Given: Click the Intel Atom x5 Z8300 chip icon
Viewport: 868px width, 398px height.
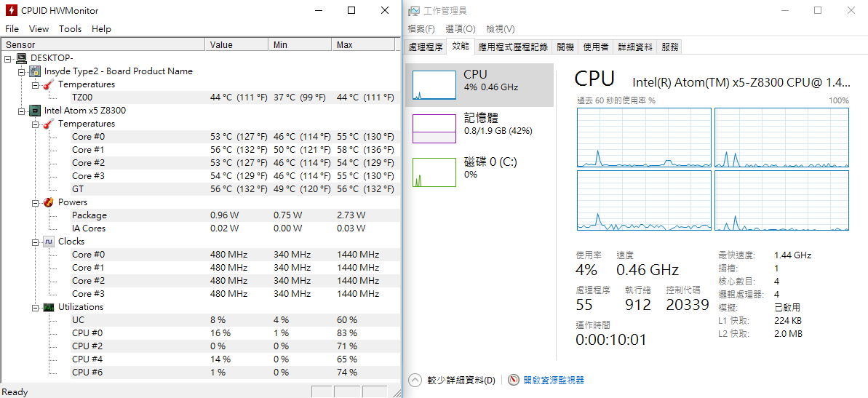Looking at the screenshot, I should pyautogui.click(x=35, y=110).
